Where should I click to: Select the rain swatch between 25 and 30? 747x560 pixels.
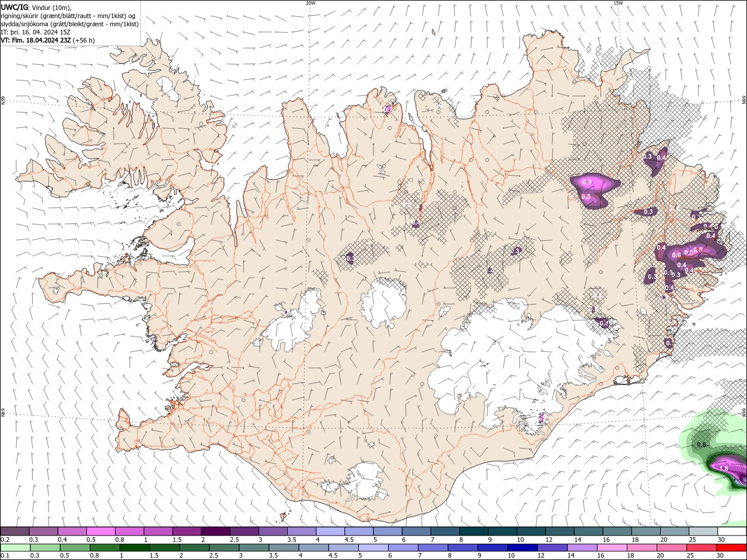click(701, 547)
